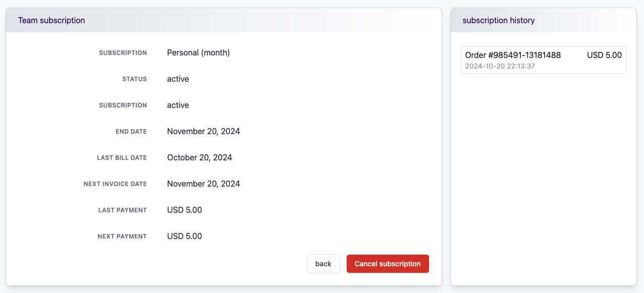Click the USD 5.00 amount on the order card
The image size is (644, 293).
point(604,55)
